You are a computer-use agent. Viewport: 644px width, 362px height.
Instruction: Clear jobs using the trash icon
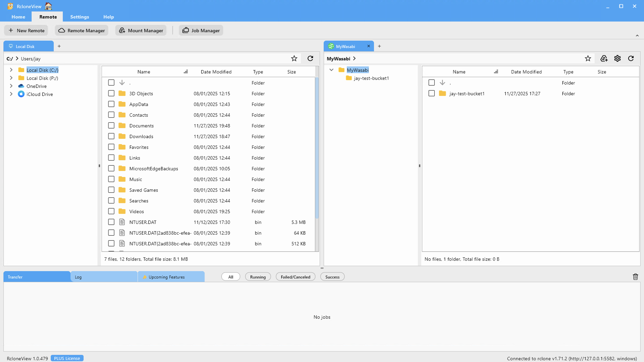[x=635, y=277]
